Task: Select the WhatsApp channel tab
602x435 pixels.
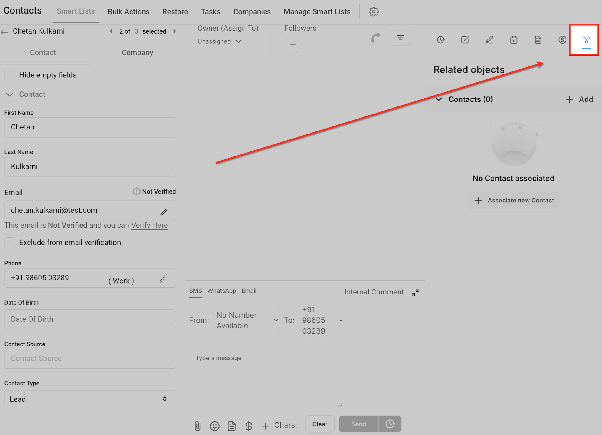Action: (222, 291)
